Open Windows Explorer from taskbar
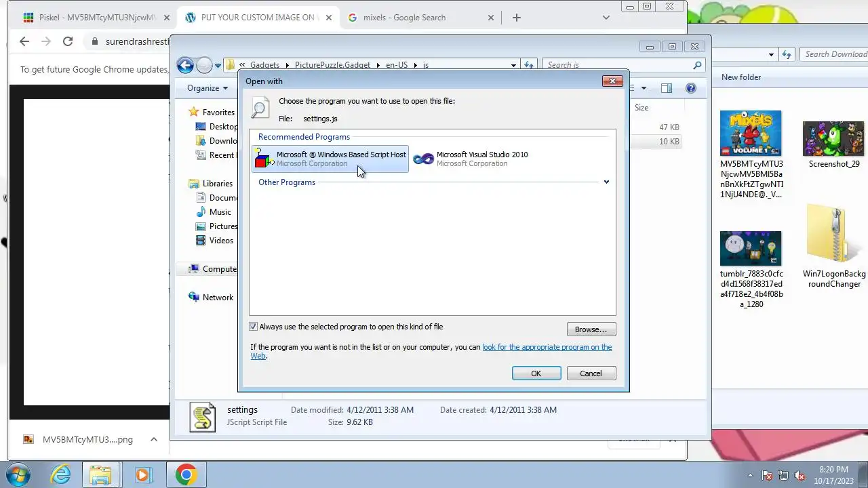The width and height of the screenshot is (868, 488). coord(100,474)
